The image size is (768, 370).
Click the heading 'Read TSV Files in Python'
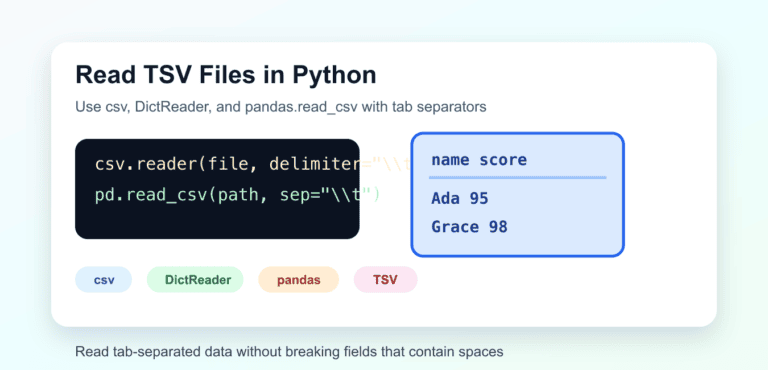pyautogui.click(x=226, y=75)
